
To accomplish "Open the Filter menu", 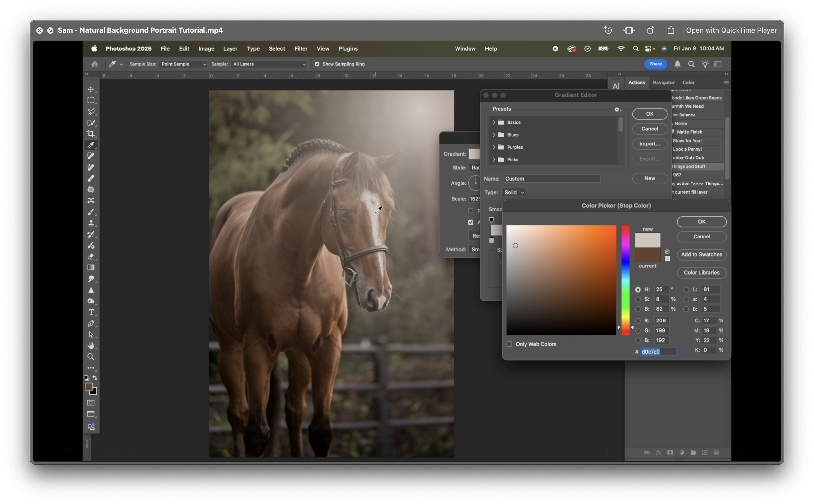I will [x=301, y=49].
